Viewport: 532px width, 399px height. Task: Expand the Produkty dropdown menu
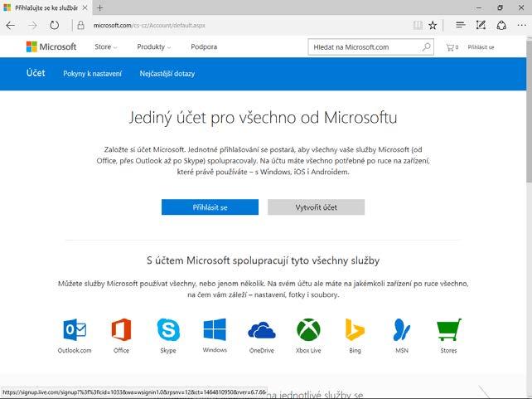153,46
